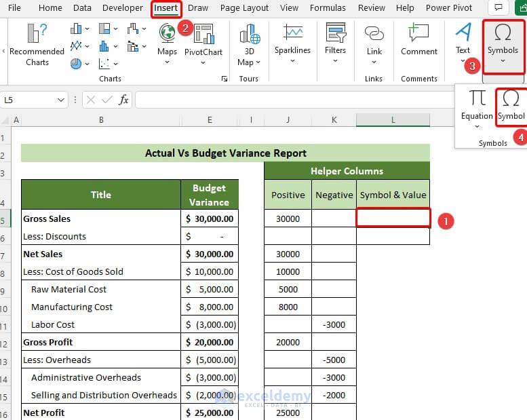This screenshot has width=527, height=420.
Task: Select Labor Cost negative value -3000
Action: 334,324
